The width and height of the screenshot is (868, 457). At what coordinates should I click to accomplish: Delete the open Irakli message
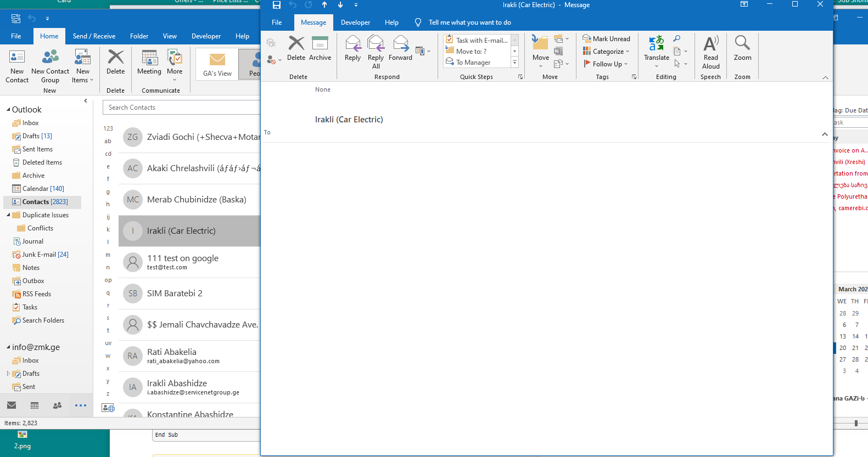[x=296, y=48]
